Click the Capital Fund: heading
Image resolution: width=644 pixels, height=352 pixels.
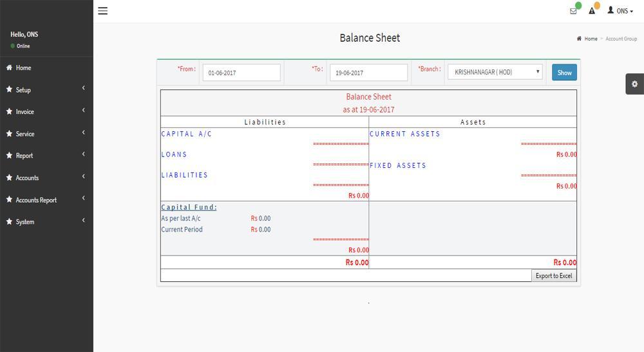pyautogui.click(x=189, y=207)
